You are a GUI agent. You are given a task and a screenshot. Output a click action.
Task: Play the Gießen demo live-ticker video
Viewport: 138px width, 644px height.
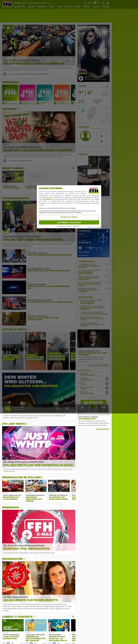pyautogui.click(x=8, y=28)
